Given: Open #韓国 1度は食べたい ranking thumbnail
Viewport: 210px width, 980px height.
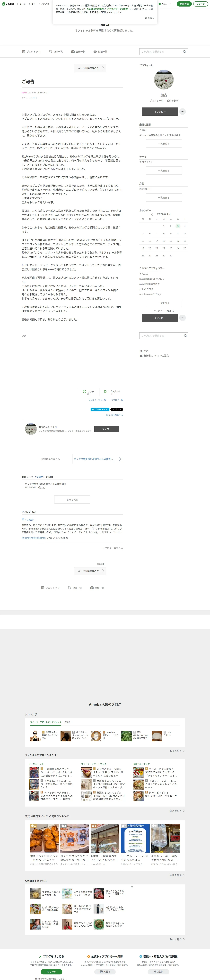Looking at the screenshot, I should (105, 838).
